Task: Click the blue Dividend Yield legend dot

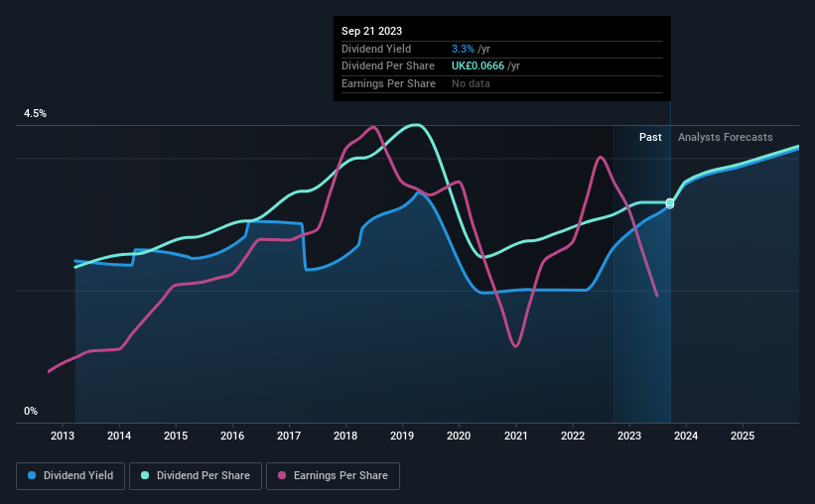Action: 32,475
